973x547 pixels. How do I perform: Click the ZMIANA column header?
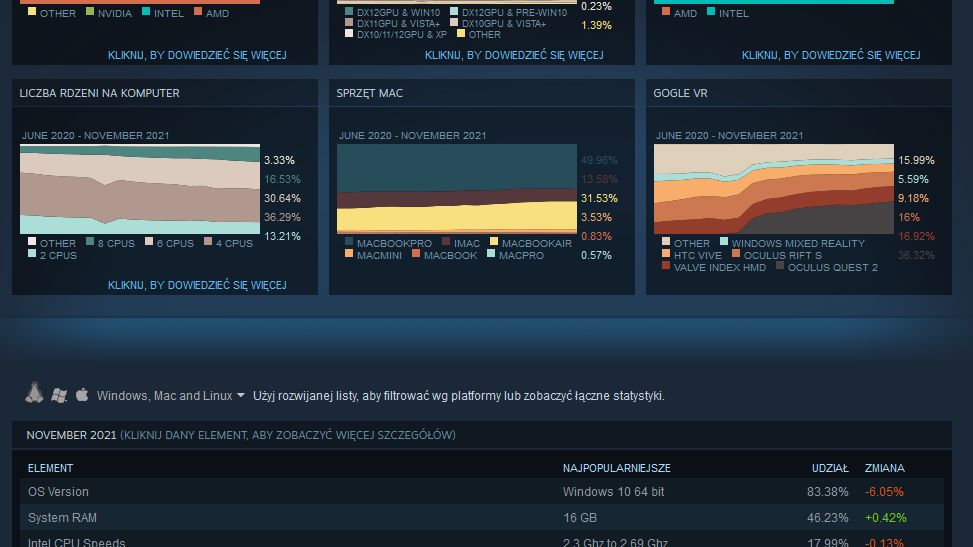click(x=884, y=468)
